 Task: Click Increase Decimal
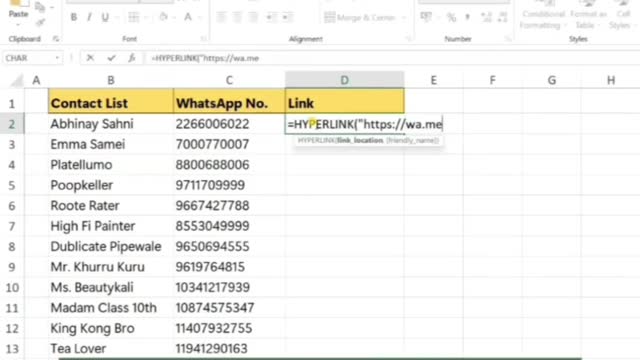(x=486, y=17)
